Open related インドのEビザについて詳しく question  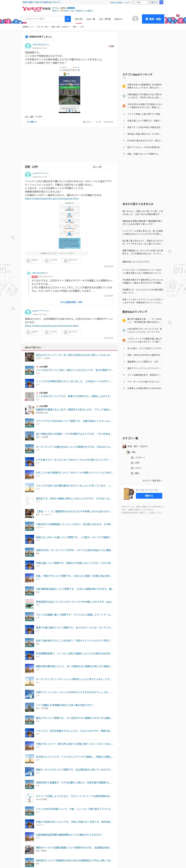[75, 370]
